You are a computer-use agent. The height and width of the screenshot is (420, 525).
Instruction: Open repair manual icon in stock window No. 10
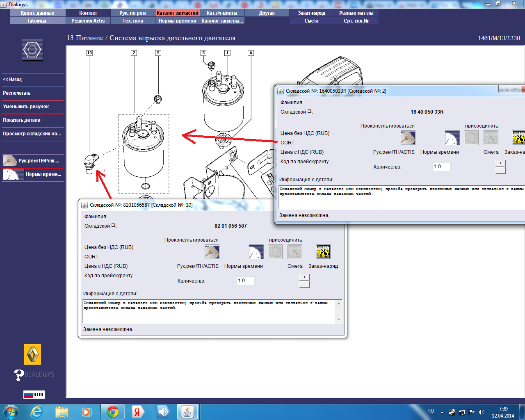212,252
